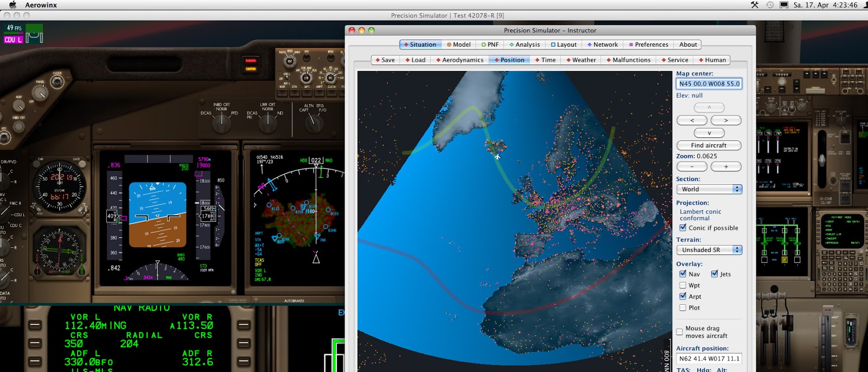The image size is (868, 372).
Task: Turn the CLOCK switch on the glareshield
Action: pyautogui.click(x=57, y=82)
